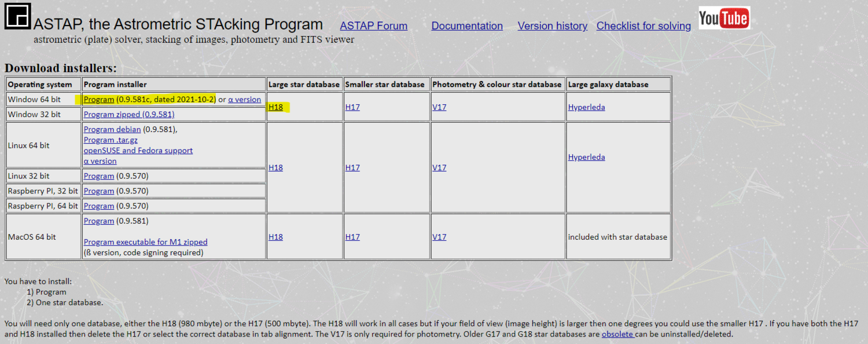Open the Checklist for solving link
The width and height of the screenshot is (868, 344).
pyautogui.click(x=643, y=26)
